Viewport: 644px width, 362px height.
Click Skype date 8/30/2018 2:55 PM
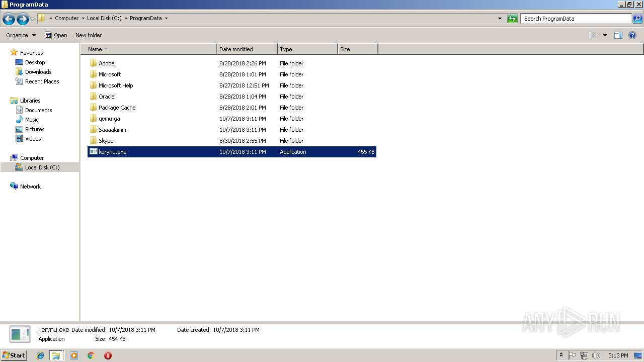click(243, 141)
